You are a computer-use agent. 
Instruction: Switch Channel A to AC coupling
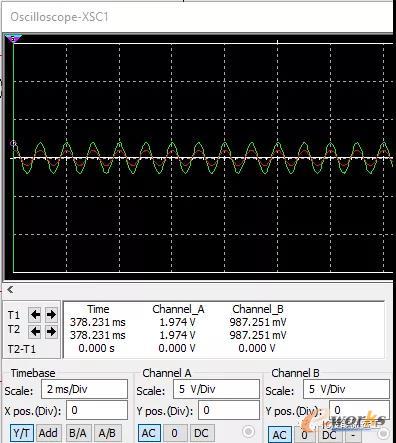149,433
